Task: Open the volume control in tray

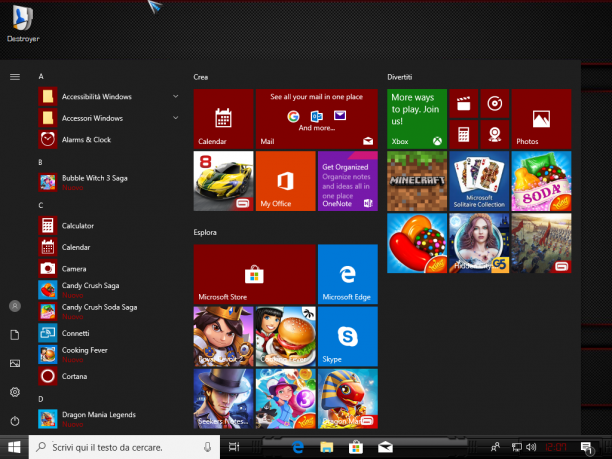Action: [x=531, y=447]
